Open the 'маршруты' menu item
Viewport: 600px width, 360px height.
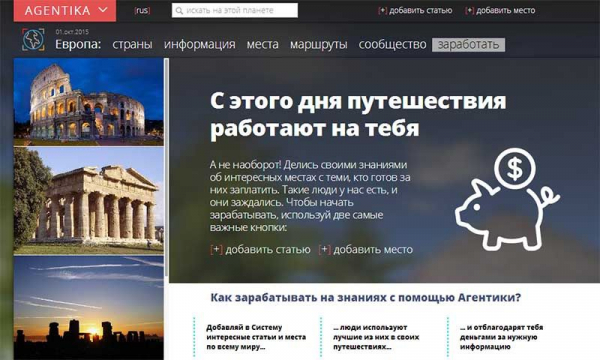[318, 44]
